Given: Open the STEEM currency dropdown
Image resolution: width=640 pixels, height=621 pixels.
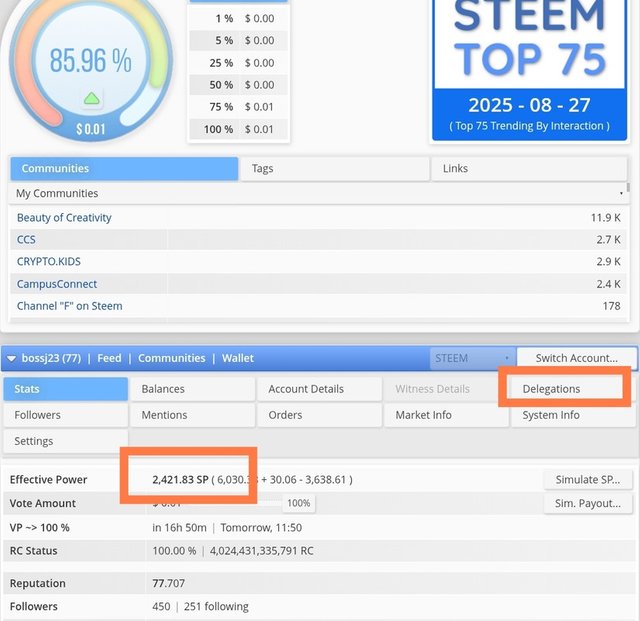Looking at the screenshot, I should 473,358.
